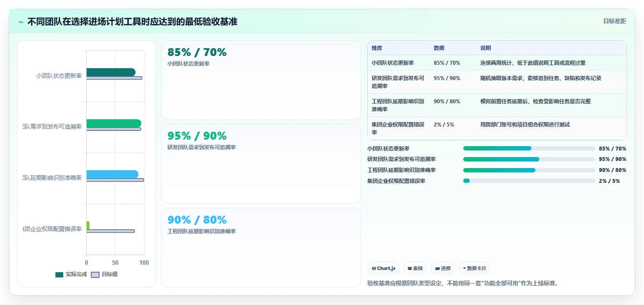The width and height of the screenshot is (644, 305).
Task: Click the lightning icon beside the page title
Action: (x=21, y=22)
